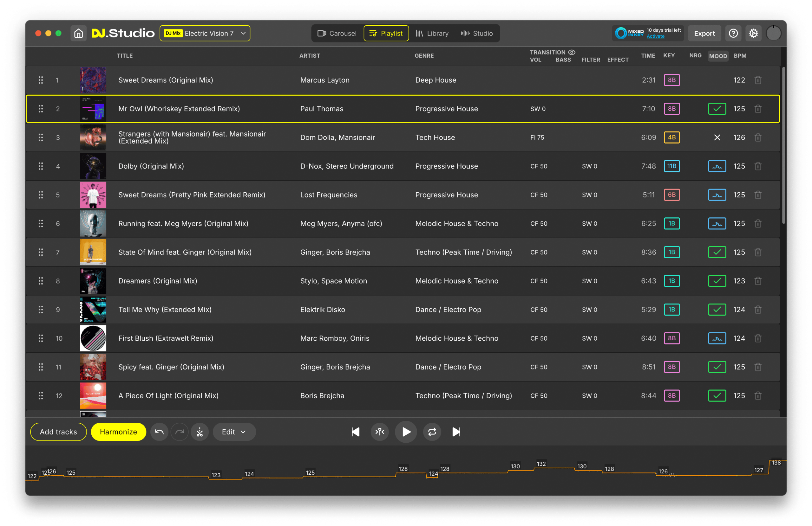
Task: Open the help question mark icon
Action: (x=733, y=33)
